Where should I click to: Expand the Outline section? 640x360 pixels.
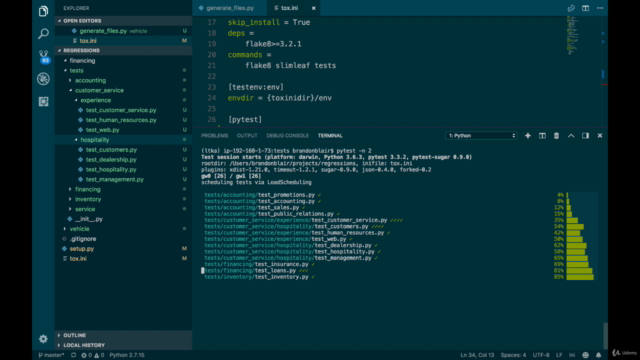pos(123,335)
